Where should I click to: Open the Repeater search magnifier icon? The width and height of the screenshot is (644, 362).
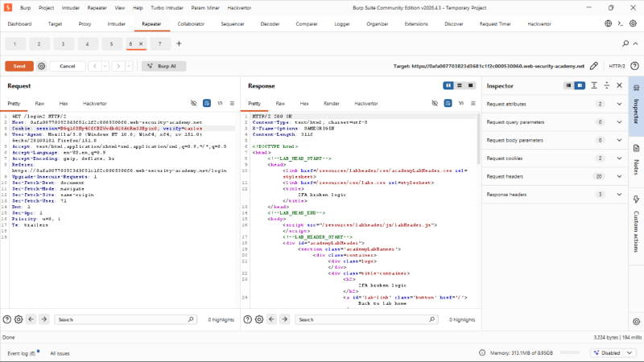(x=625, y=43)
